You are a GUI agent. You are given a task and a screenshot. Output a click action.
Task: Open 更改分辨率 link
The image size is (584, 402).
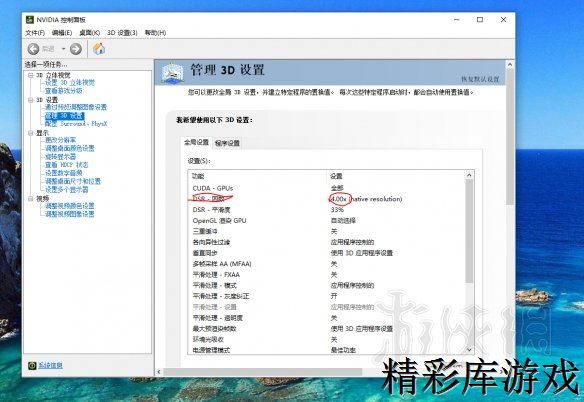[x=60, y=140]
